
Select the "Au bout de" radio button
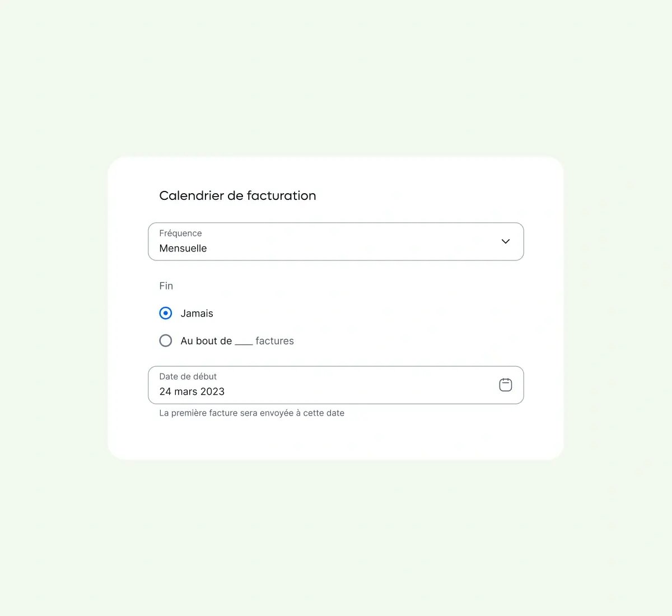(166, 340)
